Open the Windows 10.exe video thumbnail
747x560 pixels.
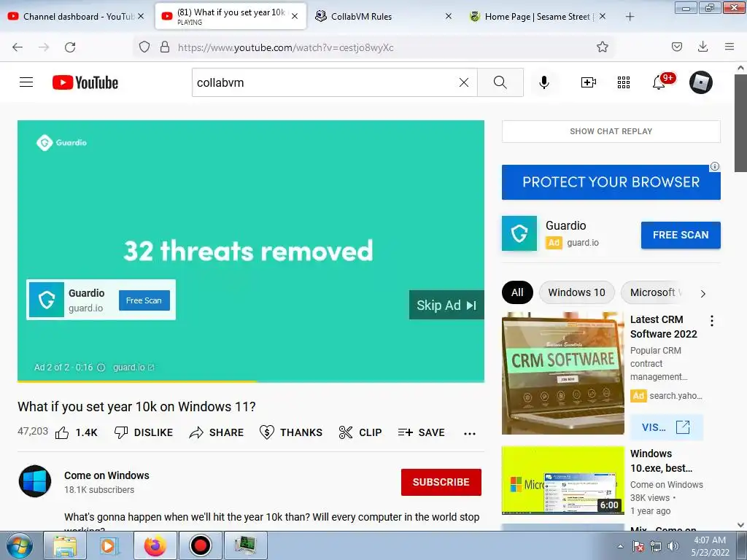(562, 480)
